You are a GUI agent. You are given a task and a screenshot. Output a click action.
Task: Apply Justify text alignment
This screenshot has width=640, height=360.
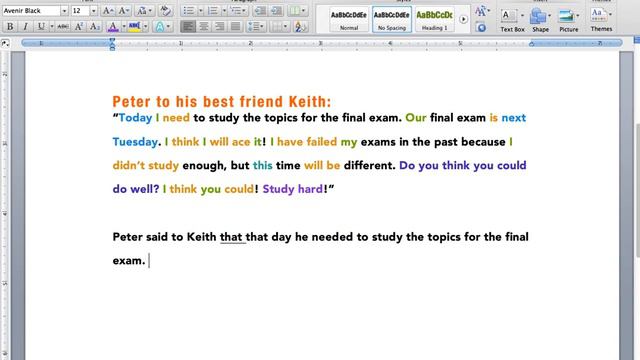click(236, 27)
